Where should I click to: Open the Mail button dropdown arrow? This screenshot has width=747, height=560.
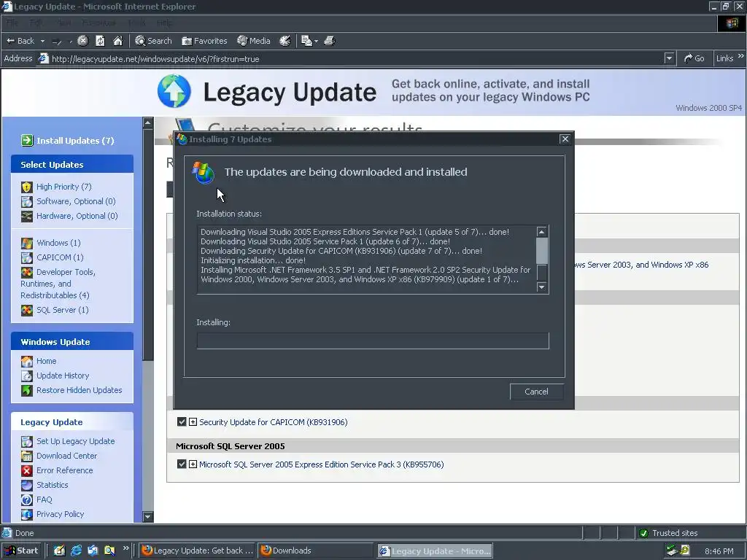tap(316, 42)
